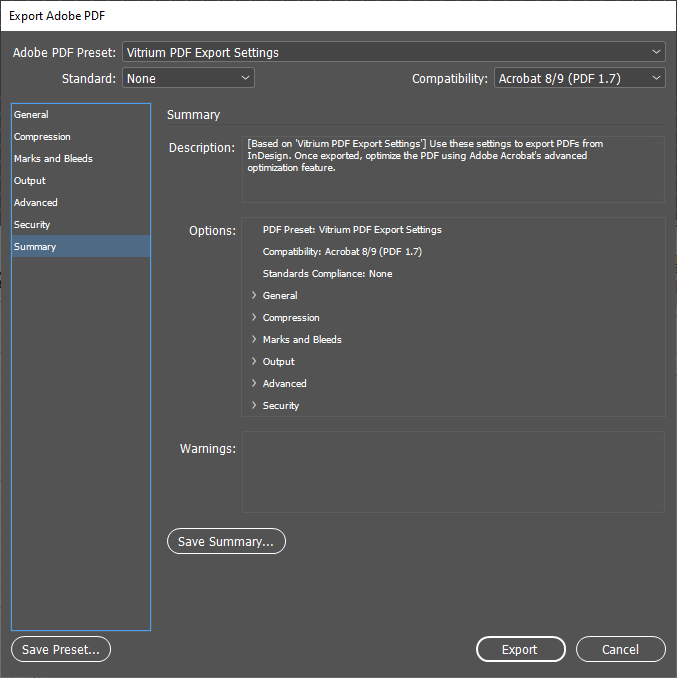Select Compression in the left category list

tap(81, 137)
